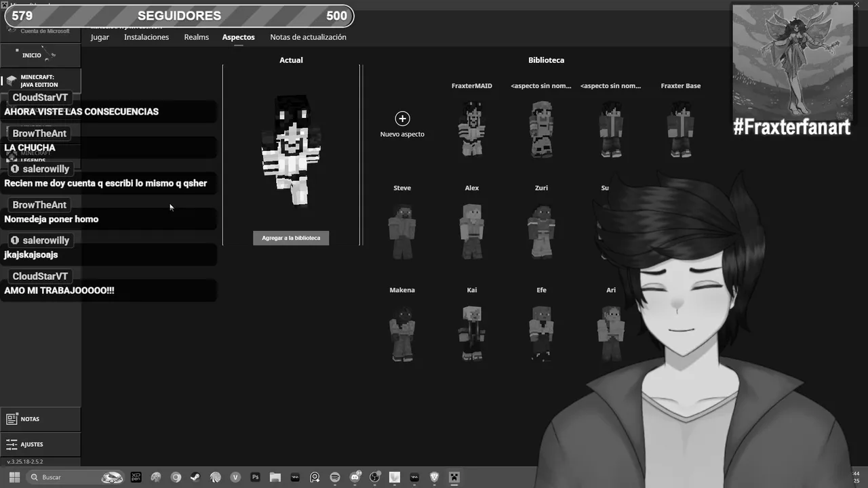Choose the Kai default skin

tap(472, 333)
